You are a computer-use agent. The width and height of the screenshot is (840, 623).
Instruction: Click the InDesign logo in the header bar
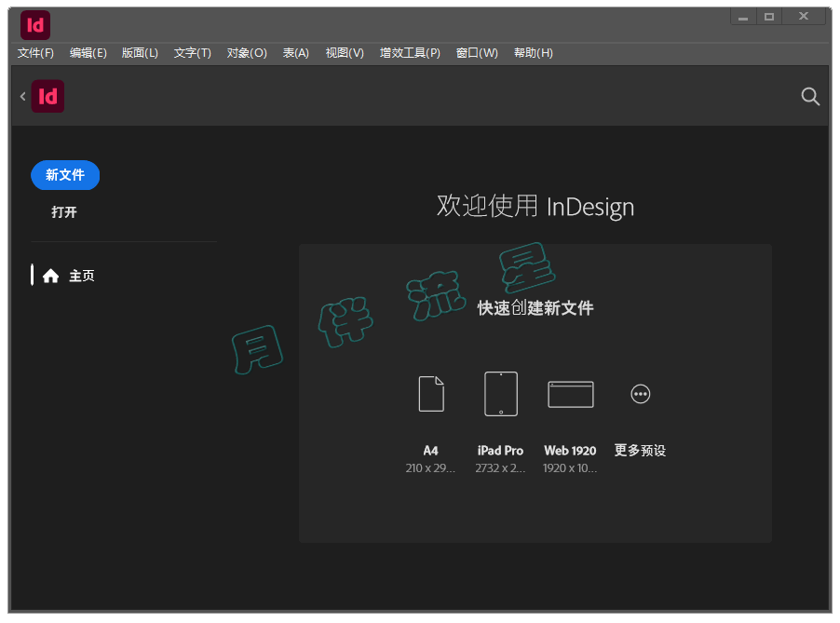[47, 96]
